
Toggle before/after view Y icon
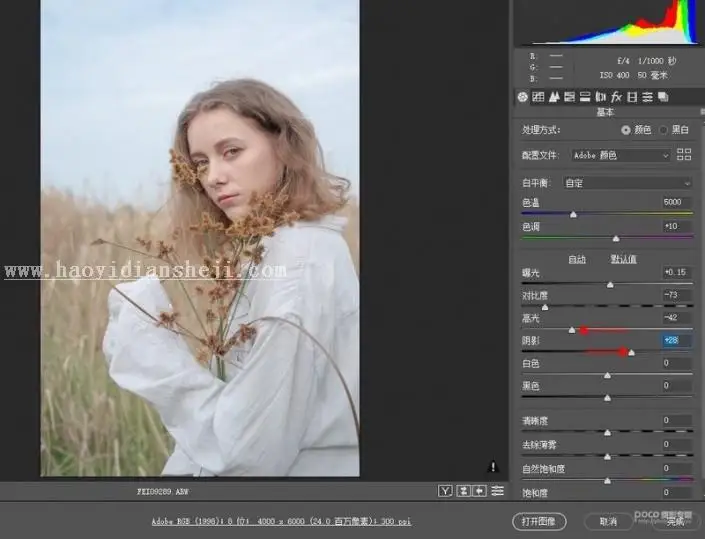445,491
